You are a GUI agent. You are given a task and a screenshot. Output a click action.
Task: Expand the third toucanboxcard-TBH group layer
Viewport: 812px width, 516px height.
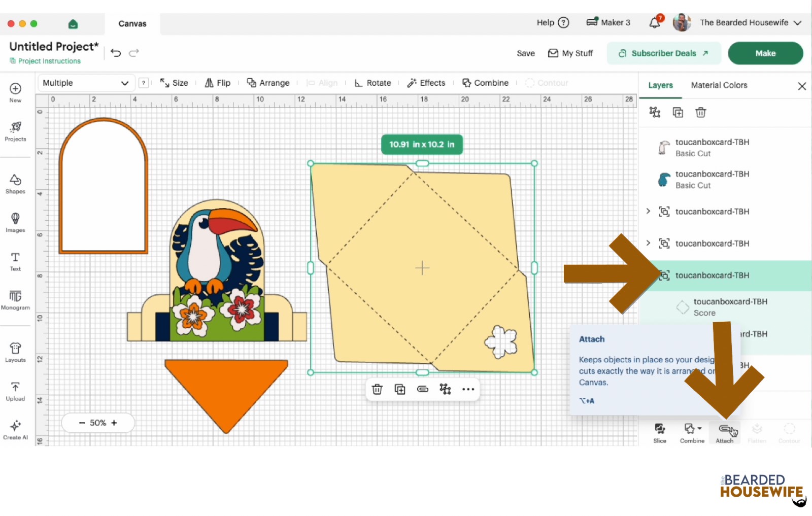pyautogui.click(x=648, y=211)
